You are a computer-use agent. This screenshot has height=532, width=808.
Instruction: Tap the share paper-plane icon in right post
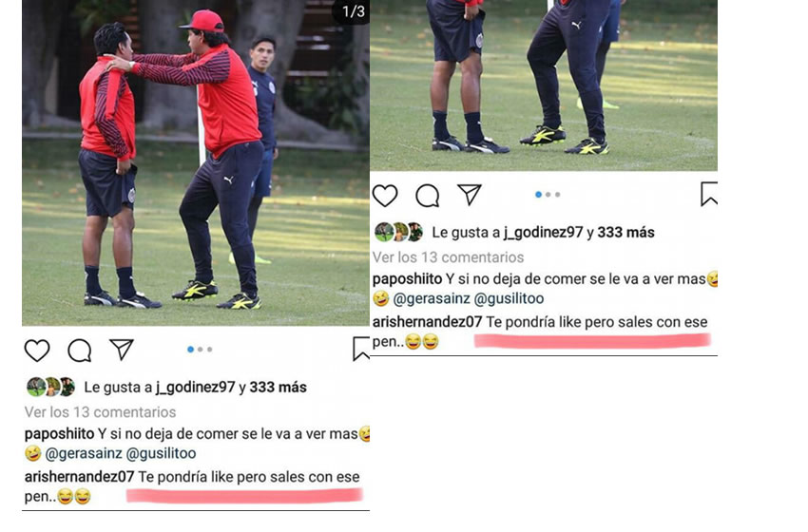click(470, 194)
